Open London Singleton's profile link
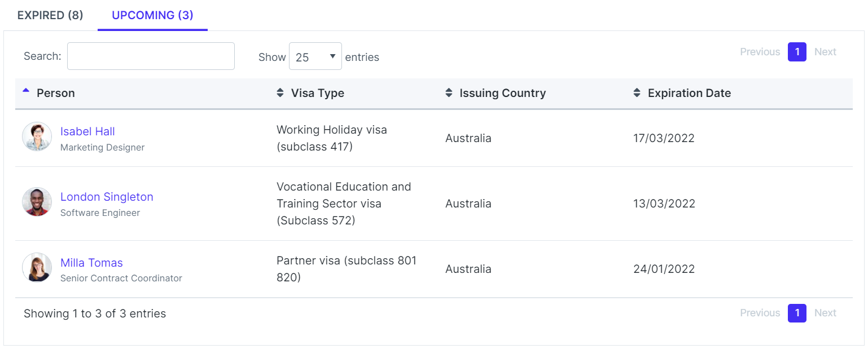 click(107, 197)
